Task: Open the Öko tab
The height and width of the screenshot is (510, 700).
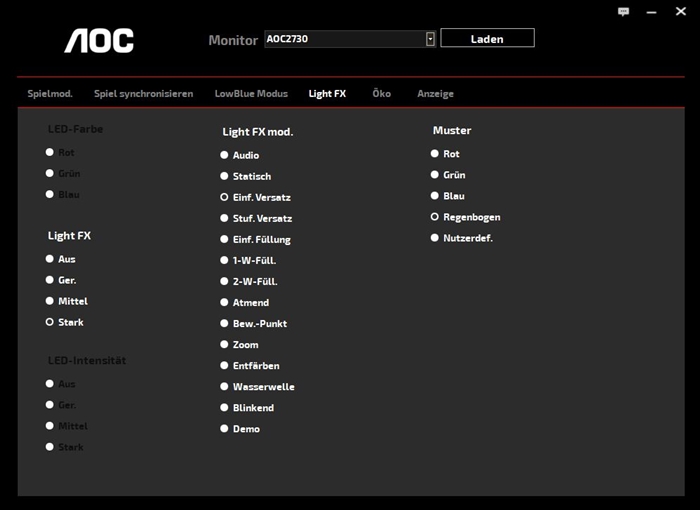Action: pyautogui.click(x=381, y=93)
